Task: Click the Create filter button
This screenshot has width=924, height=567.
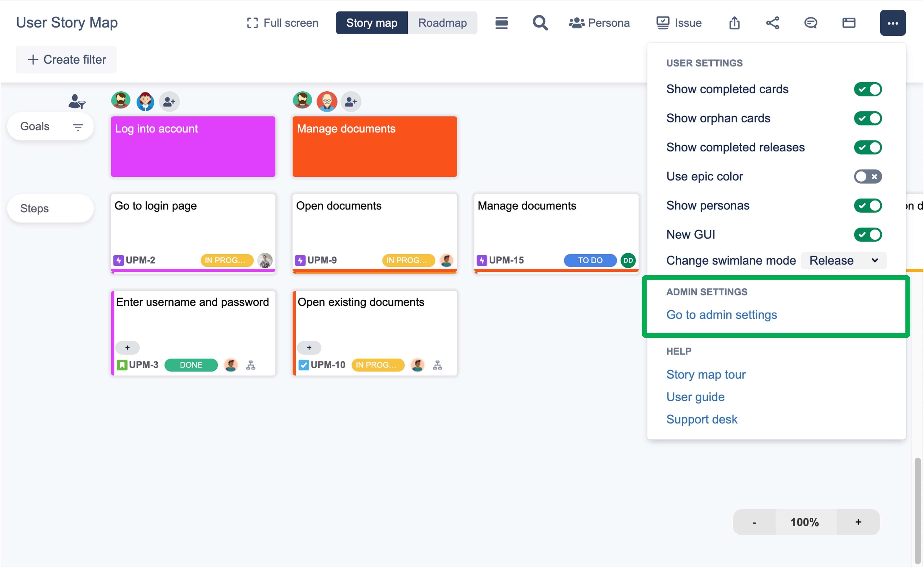Action: tap(66, 60)
